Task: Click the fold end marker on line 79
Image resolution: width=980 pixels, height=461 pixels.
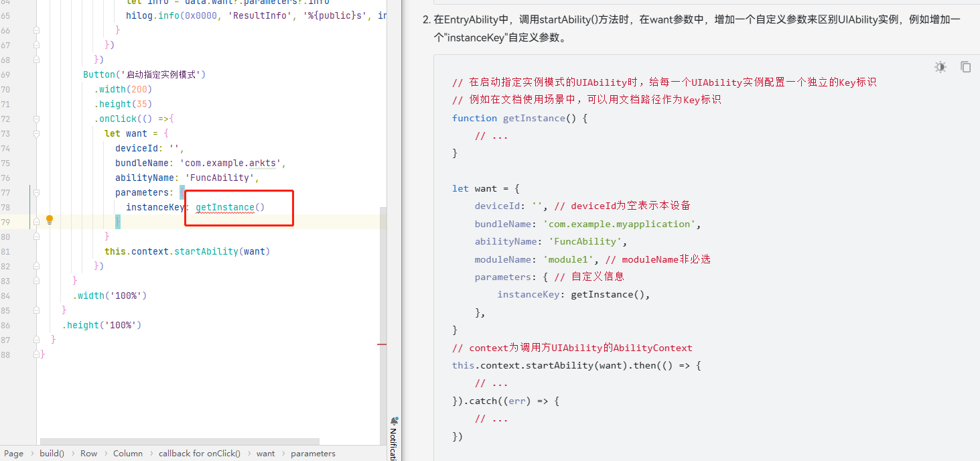Action: (x=36, y=222)
